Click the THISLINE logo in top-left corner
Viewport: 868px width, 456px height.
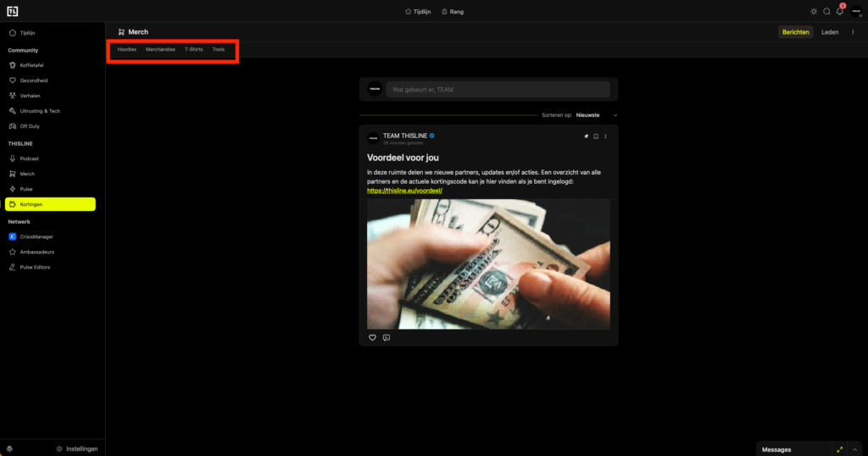tap(12, 12)
